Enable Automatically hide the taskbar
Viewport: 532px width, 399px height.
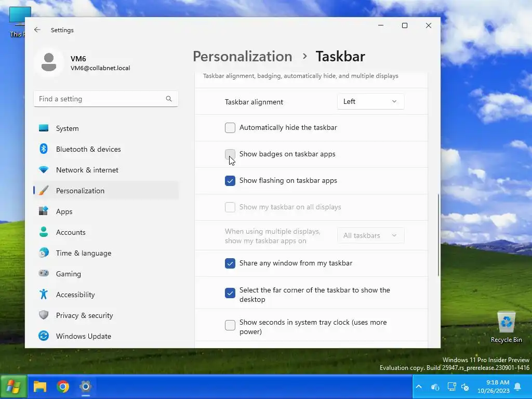pos(230,128)
